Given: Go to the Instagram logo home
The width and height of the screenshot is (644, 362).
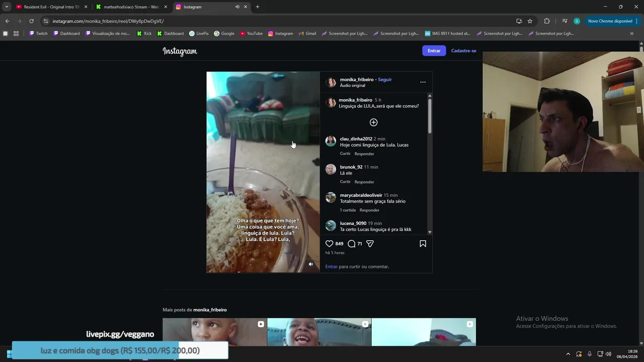Looking at the screenshot, I should point(180,51).
